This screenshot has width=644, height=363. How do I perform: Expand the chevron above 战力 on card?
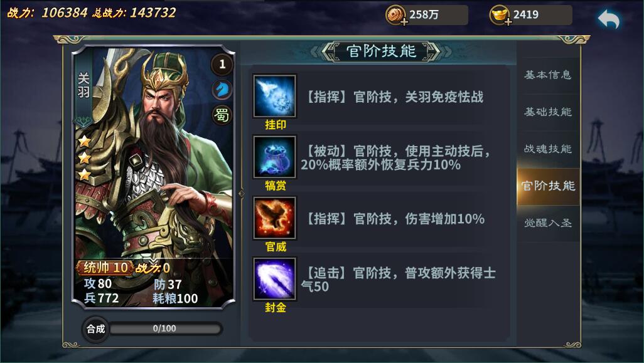click(x=153, y=260)
